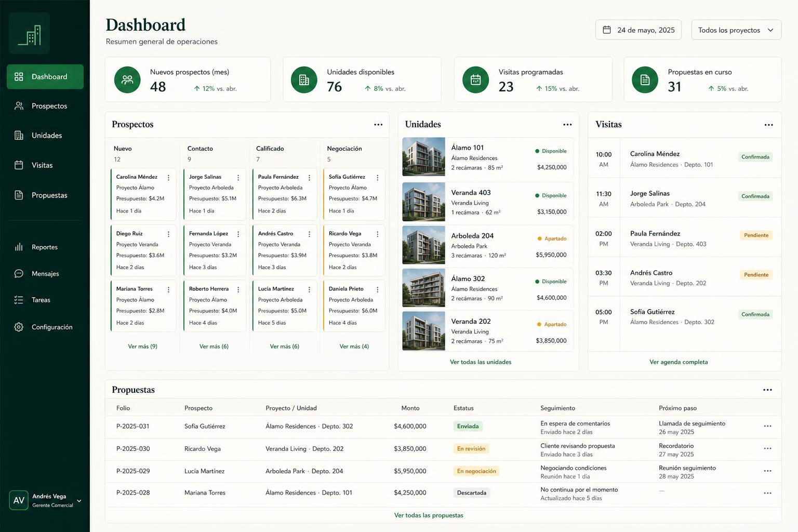This screenshot has width=798, height=532.
Task: Open Unidades in the sidebar
Action: (x=45, y=136)
